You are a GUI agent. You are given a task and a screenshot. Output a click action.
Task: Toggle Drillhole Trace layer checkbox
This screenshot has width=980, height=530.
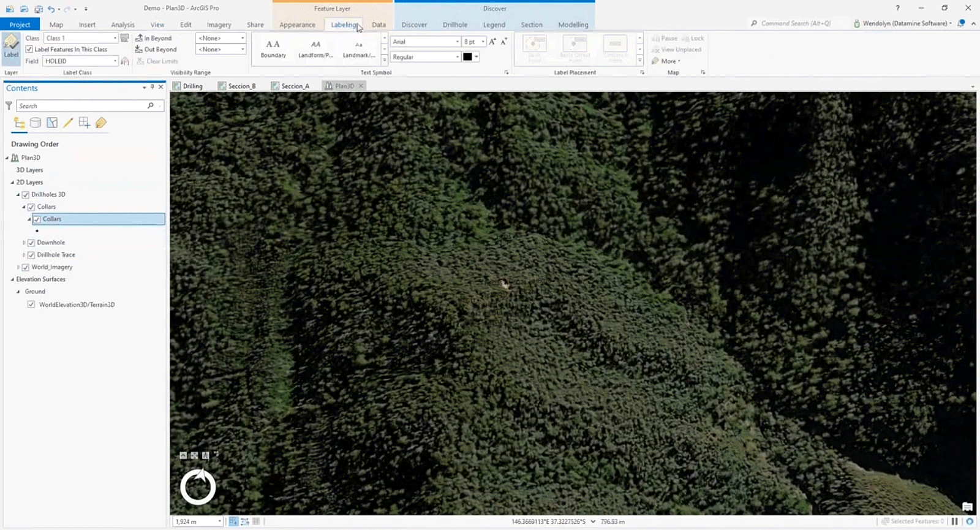(31, 255)
